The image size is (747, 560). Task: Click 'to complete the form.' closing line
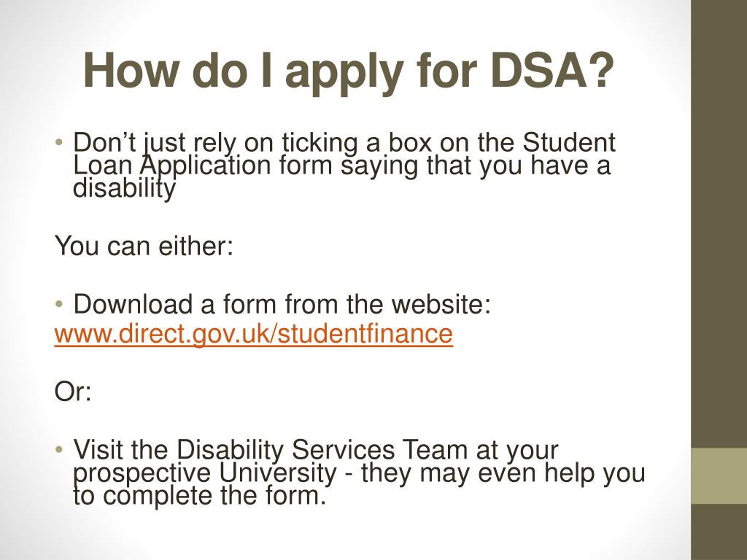tap(200, 496)
